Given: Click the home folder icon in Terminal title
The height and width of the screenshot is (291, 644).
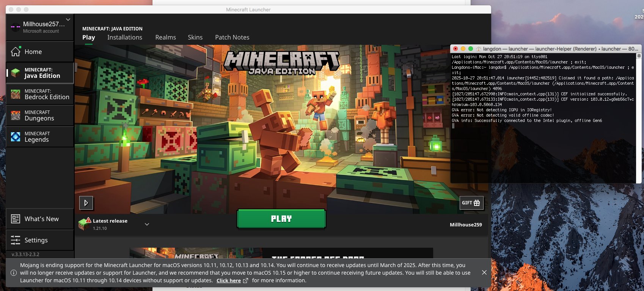Looking at the screenshot, I should point(479,49).
